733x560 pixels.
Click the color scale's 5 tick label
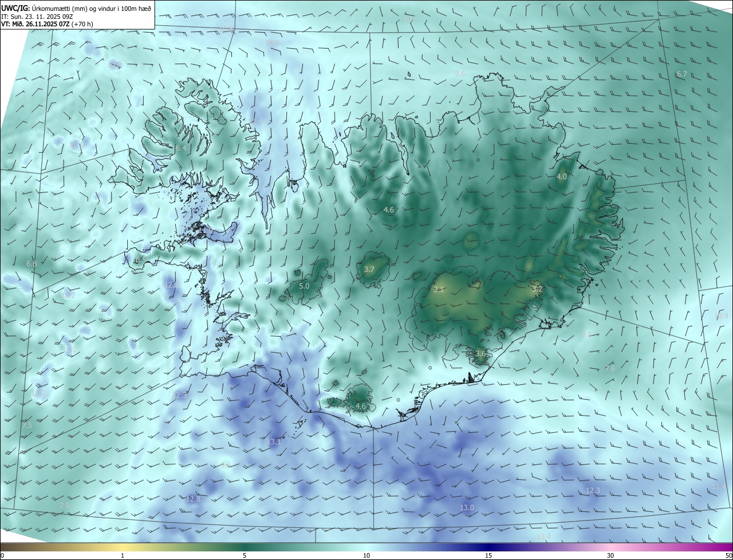pos(245,555)
